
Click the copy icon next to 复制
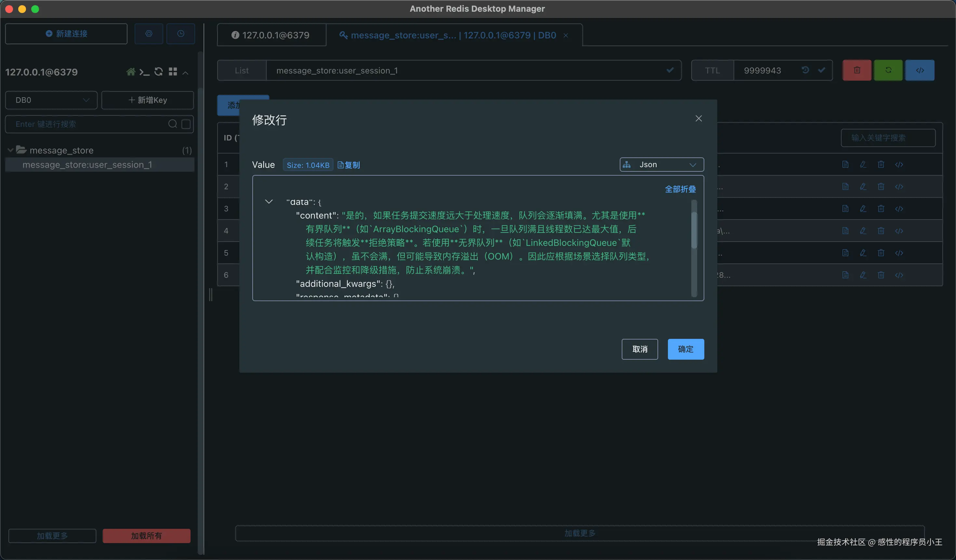coord(340,165)
